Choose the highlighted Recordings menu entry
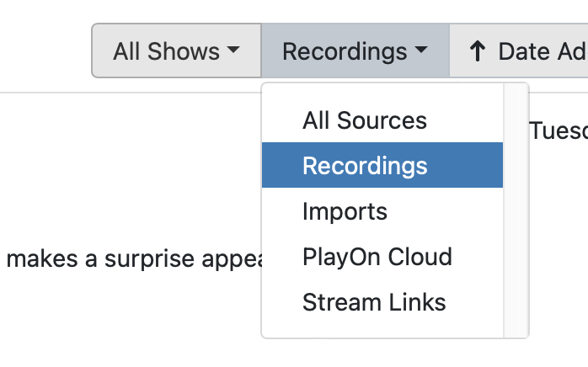Image resolution: width=588 pixels, height=367 pixels. tap(365, 166)
